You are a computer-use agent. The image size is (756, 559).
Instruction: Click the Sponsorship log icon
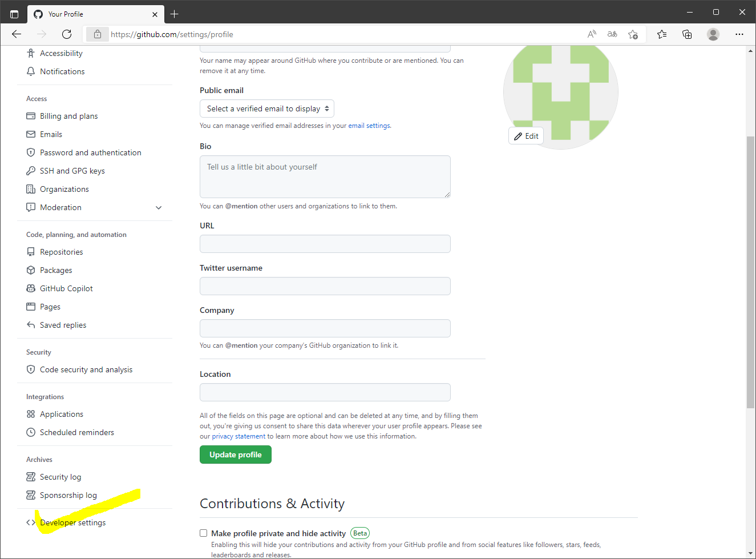(x=31, y=495)
